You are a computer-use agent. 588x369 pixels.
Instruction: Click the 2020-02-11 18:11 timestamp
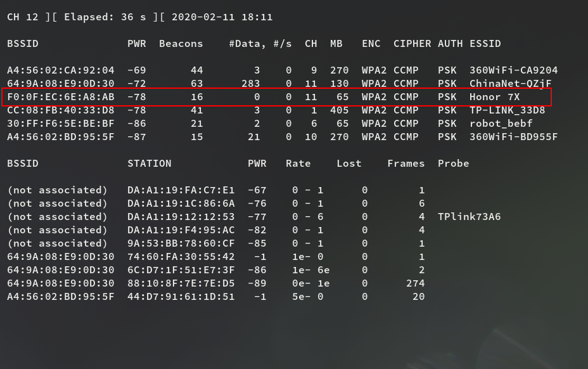coord(222,17)
